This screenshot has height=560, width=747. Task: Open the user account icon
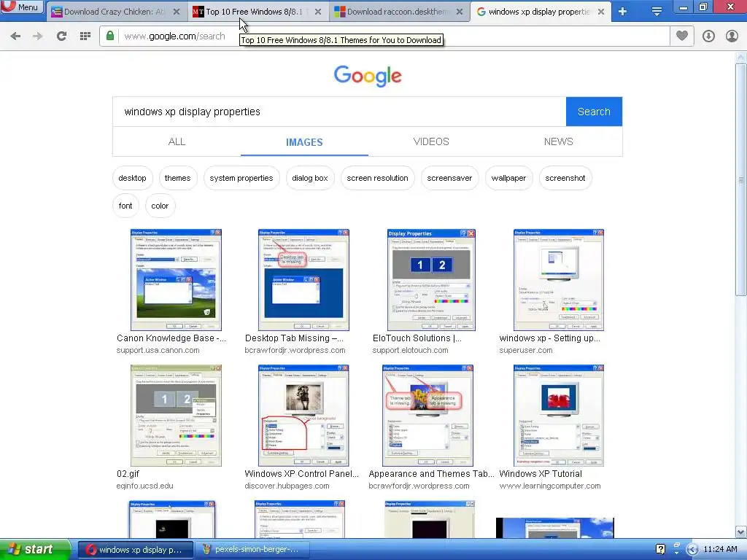(x=732, y=36)
